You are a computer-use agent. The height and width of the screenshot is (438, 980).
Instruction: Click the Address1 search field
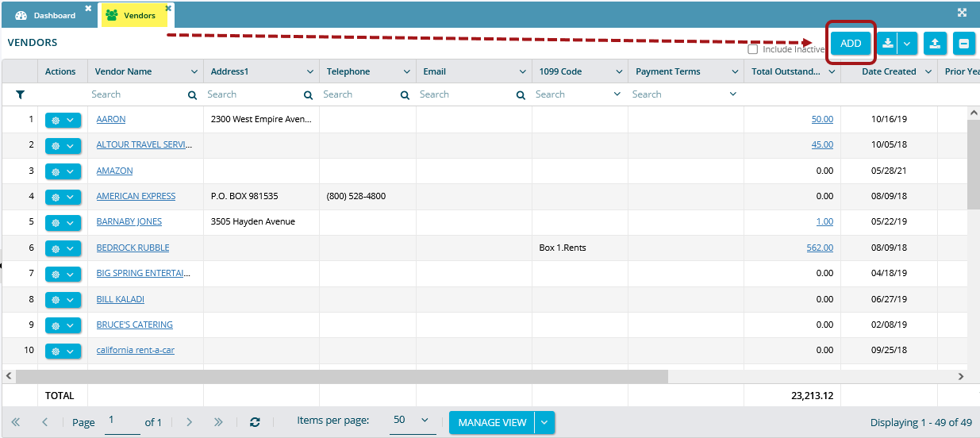253,94
